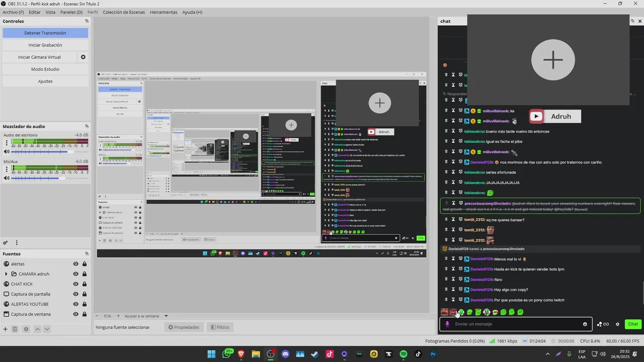The width and height of the screenshot is (644, 362).
Task: Zoom out preview with minus button
Action: (x=98, y=316)
